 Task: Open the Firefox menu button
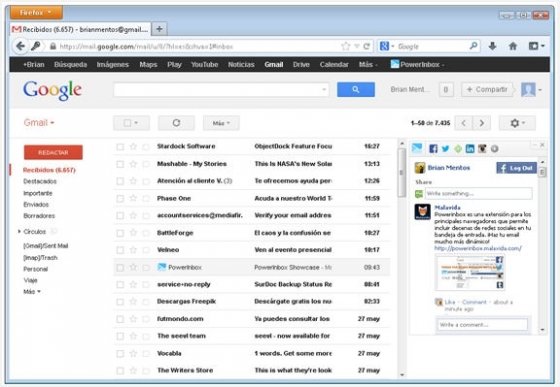[x=36, y=12]
